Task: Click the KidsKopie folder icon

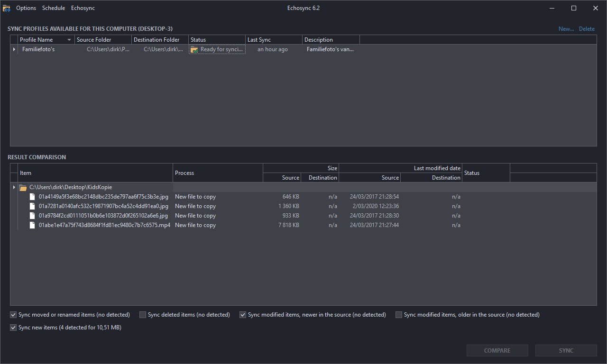Action: [x=23, y=188]
